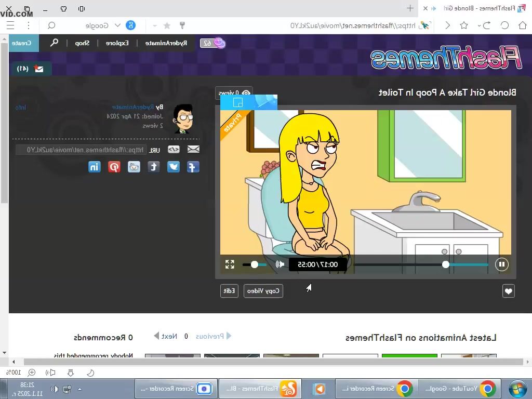Open the browser hamburger menu
The width and height of the screenshot is (532, 399).
pos(10,25)
